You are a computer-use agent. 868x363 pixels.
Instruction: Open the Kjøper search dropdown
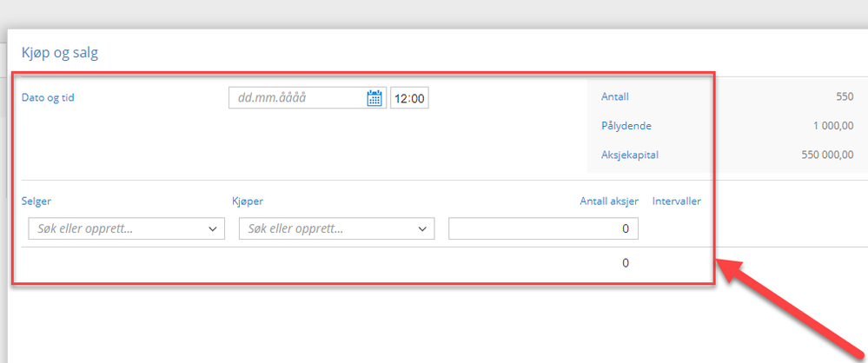click(x=336, y=228)
